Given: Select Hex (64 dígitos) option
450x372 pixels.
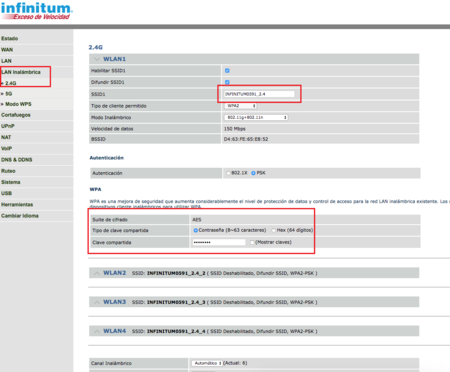Looking at the screenshot, I should (274, 230).
